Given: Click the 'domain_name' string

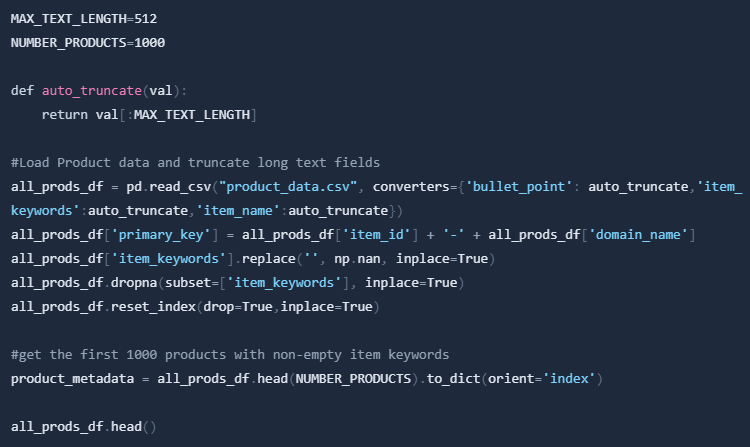Looking at the screenshot, I should (x=638, y=234).
